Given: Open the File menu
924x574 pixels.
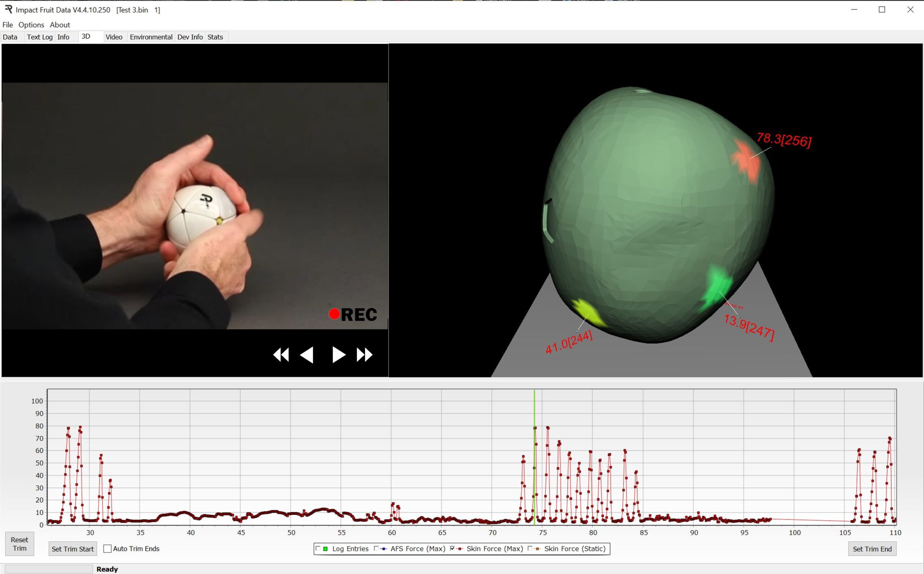Looking at the screenshot, I should 8,25.
